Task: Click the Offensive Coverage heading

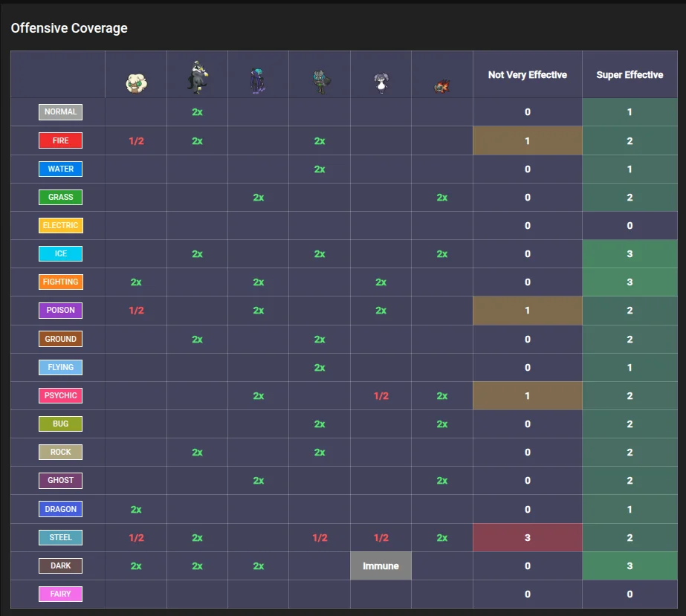Action: pos(69,28)
